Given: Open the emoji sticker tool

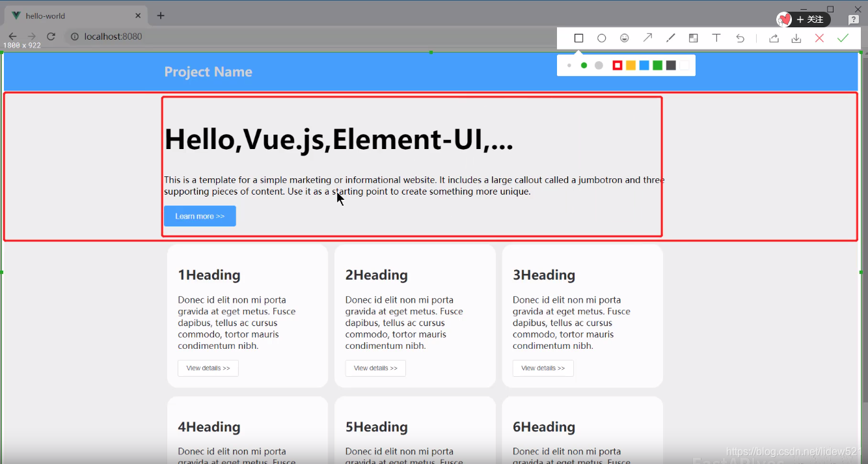Looking at the screenshot, I should click(x=625, y=38).
